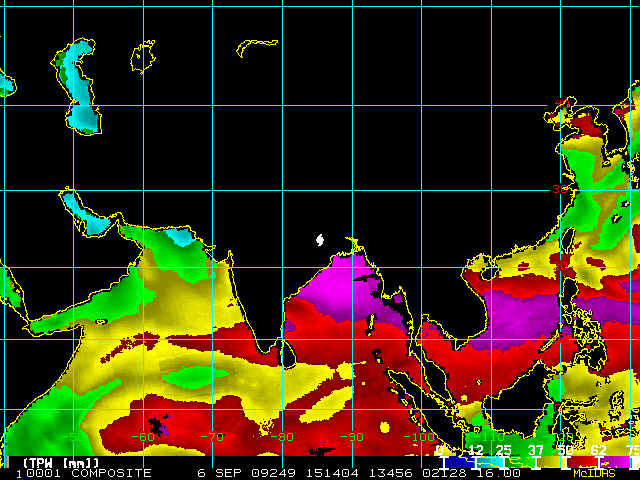Select the cyan segment of the color scale

click(x=489, y=462)
